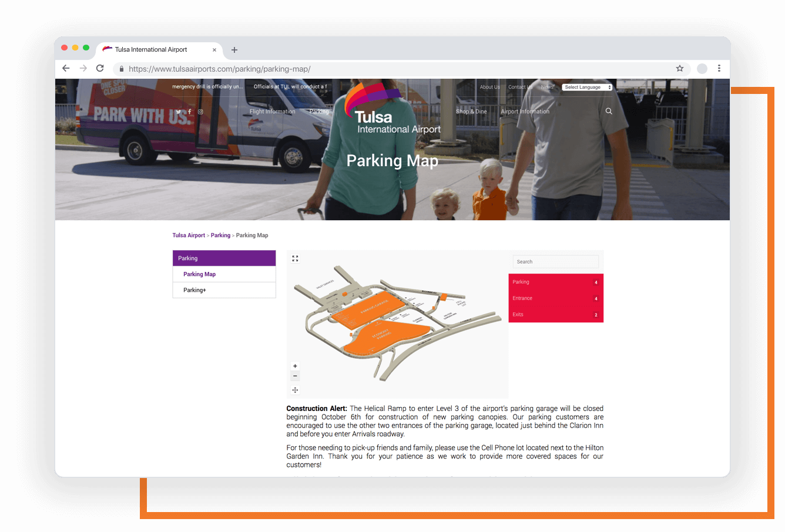This screenshot has width=785, height=532.
Task: Reload the page with the refresh icon
Action: (x=100, y=69)
